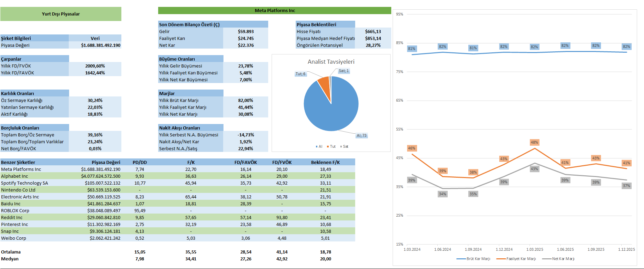Click the 'Al; 73' pie data label
Viewport: 644px width, 269px height.
(x=361, y=135)
